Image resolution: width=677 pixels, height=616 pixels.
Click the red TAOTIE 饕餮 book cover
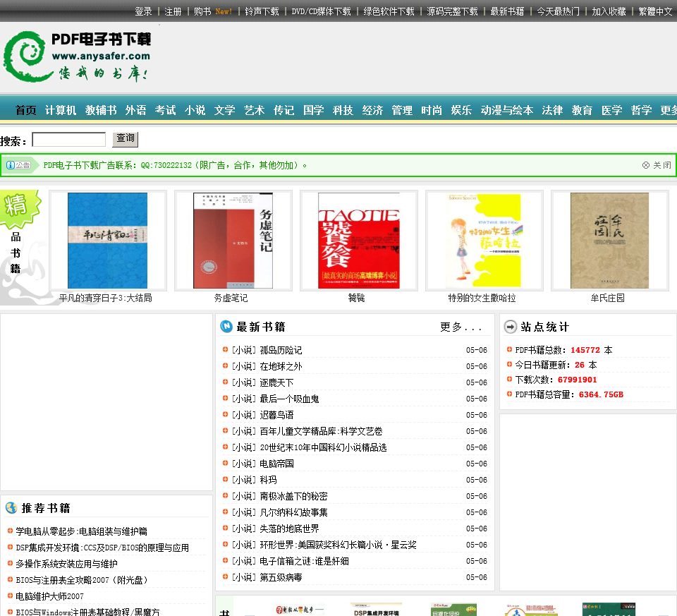(x=359, y=241)
